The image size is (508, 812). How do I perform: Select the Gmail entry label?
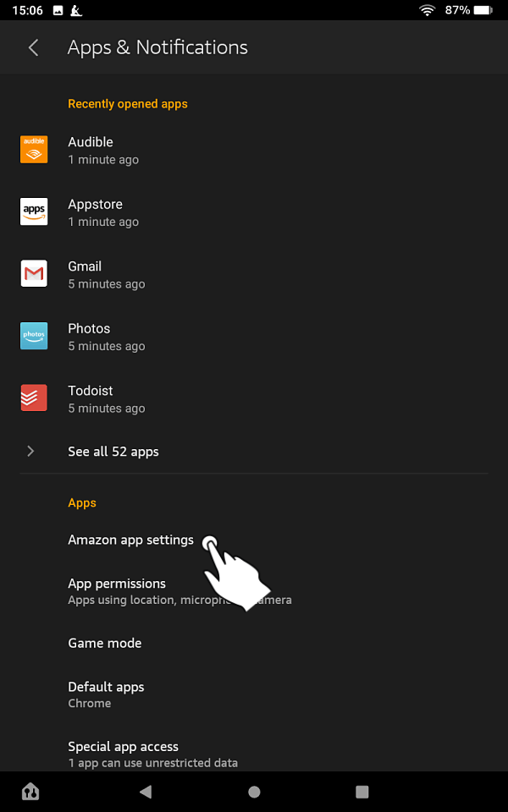click(85, 266)
